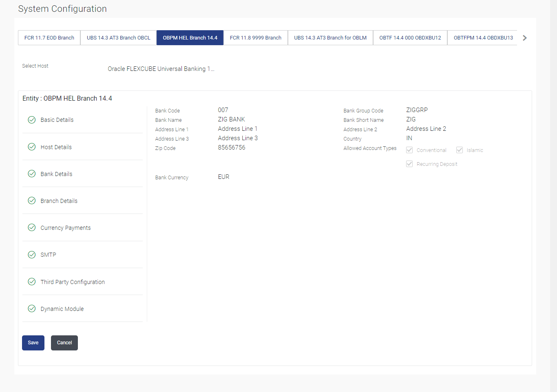Click the SMTP checkmark icon
This screenshot has height=392, width=557.
click(32, 255)
